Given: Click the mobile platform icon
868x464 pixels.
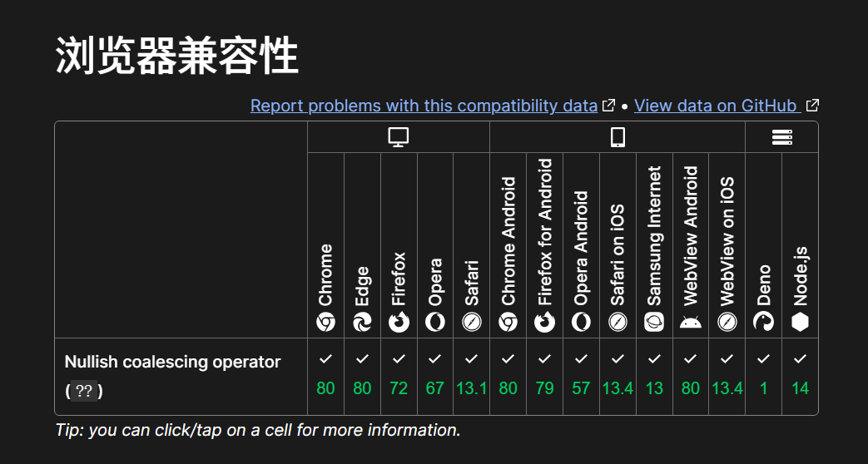Looking at the screenshot, I should (618, 137).
